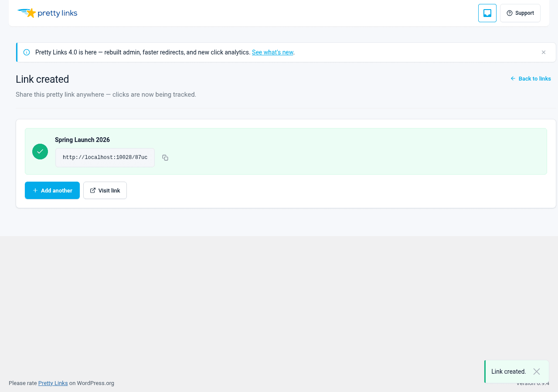Click the green success checkmark icon

click(x=40, y=152)
